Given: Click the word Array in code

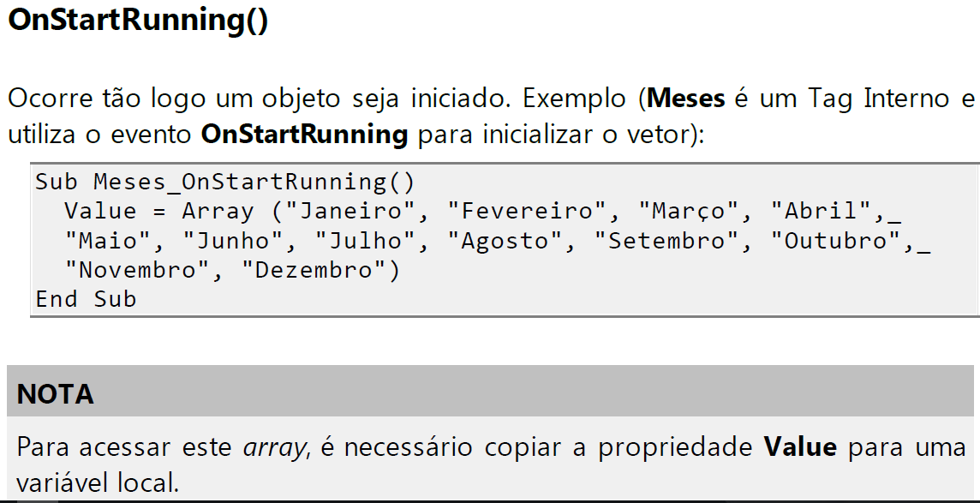Looking at the screenshot, I should (218, 211).
